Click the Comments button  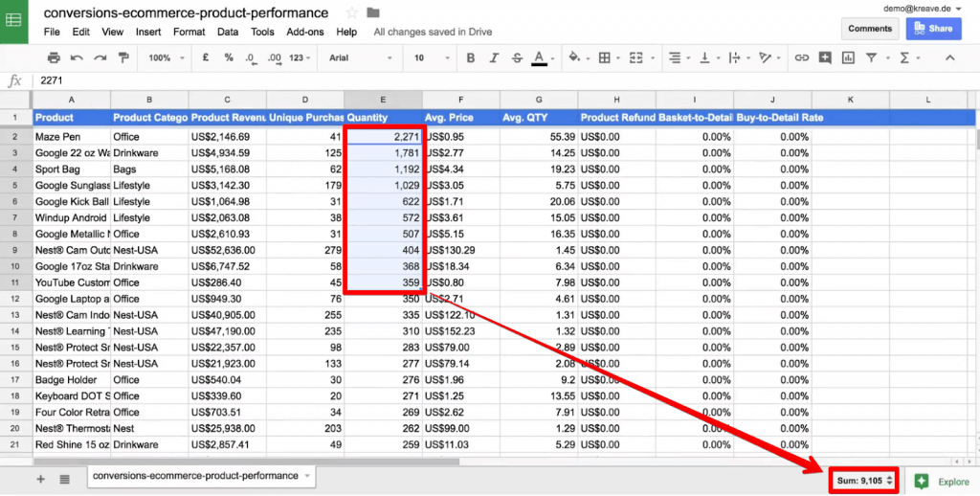point(870,29)
